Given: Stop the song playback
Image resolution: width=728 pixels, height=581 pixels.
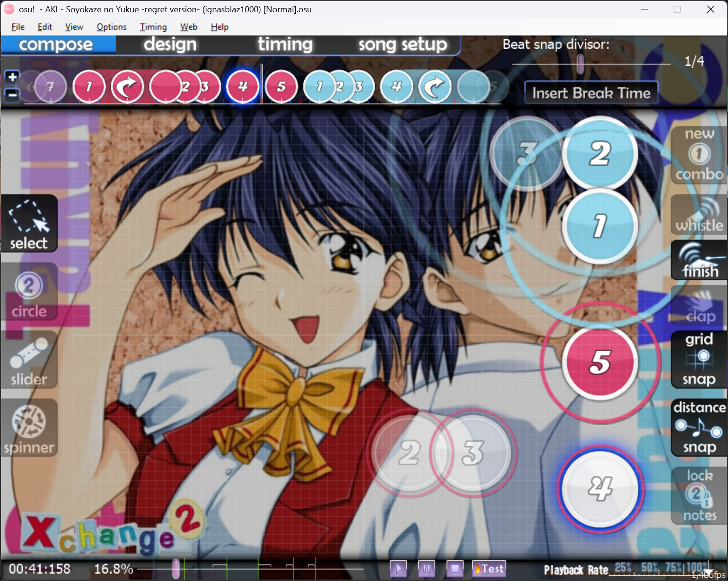Looking at the screenshot, I should click(x=455, y=568).
